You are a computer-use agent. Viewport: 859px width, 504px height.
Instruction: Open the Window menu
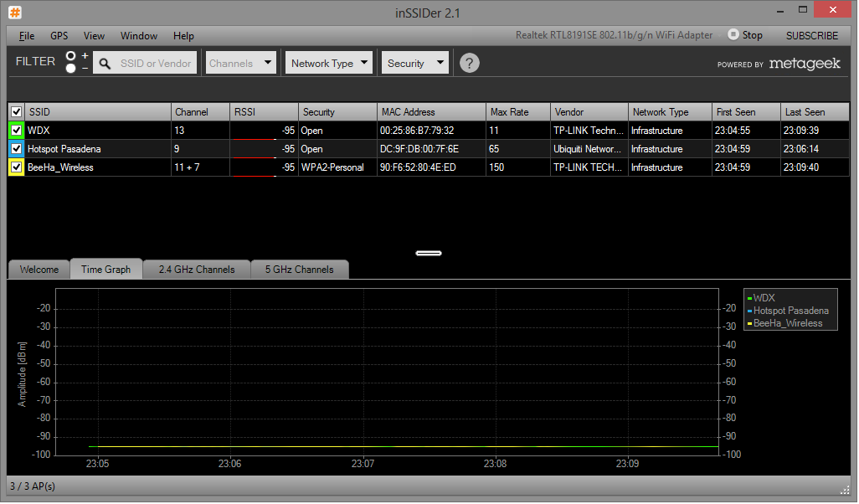[139, 36]
